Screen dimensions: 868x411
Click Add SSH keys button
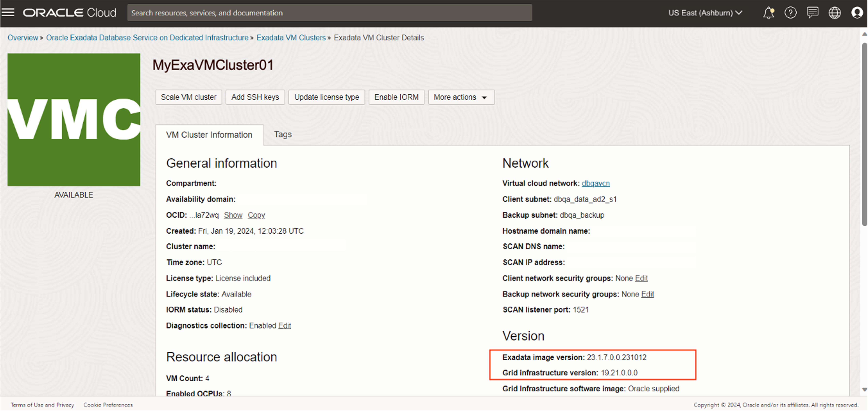pyautogui.click(x=255, y=97)
